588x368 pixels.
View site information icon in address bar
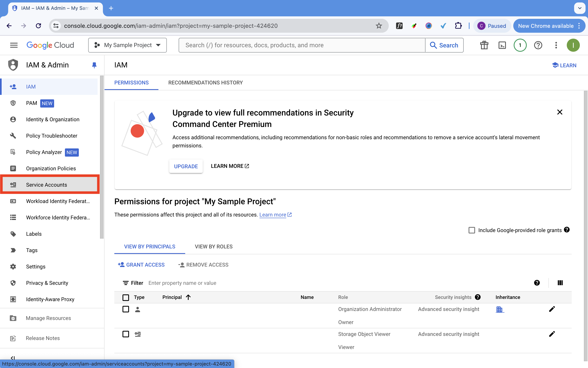coord(56,26)
